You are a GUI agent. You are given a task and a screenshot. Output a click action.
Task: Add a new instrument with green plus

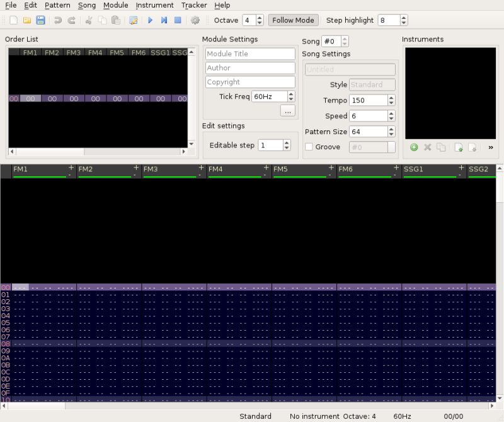point(414,147)
